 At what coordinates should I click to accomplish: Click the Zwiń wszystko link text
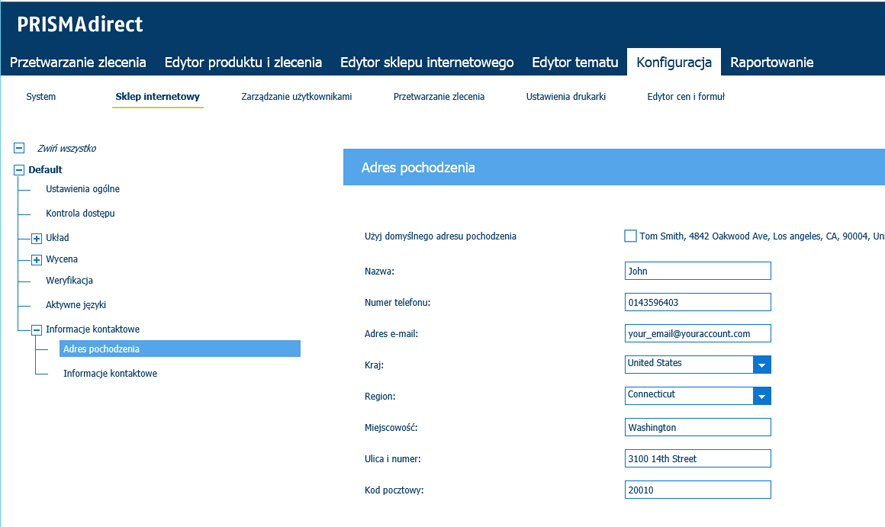[x=67, y=148]
